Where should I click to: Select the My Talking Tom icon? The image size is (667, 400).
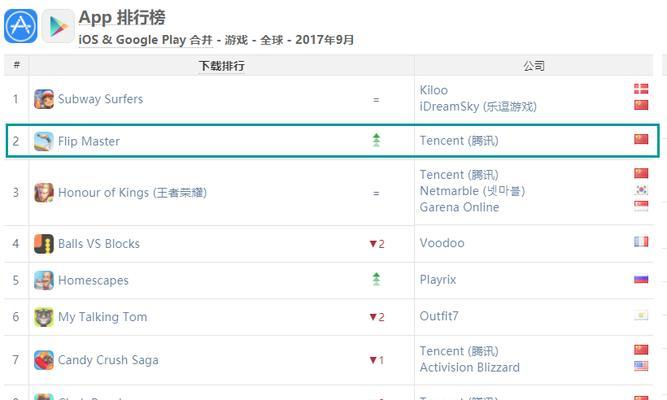(x=44, y=317)
